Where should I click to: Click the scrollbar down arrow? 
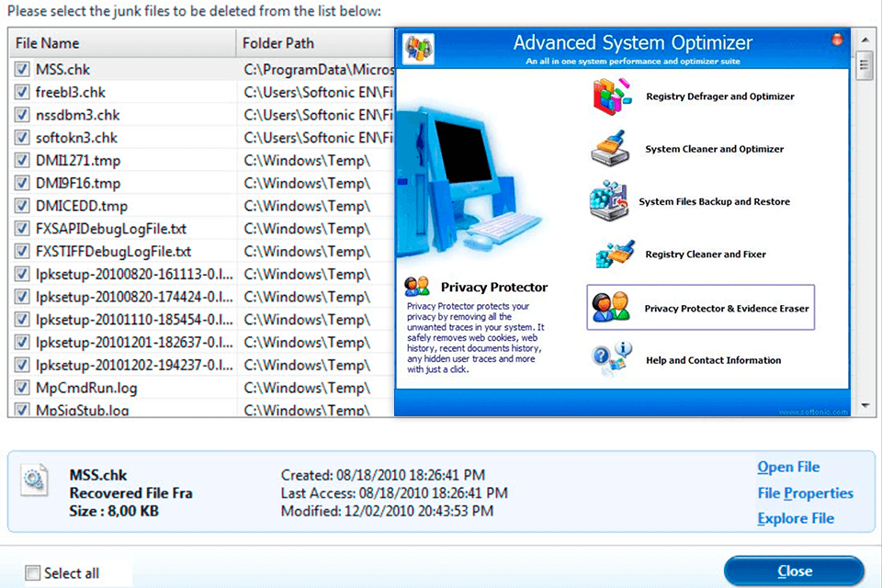click(865, 405)
